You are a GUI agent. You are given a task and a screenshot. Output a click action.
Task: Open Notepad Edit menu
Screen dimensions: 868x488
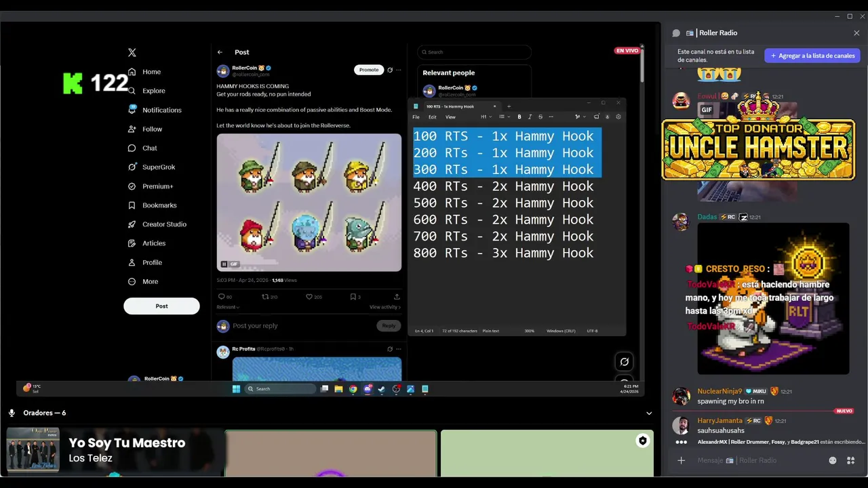pyautogui.click(x=432, y=117)
